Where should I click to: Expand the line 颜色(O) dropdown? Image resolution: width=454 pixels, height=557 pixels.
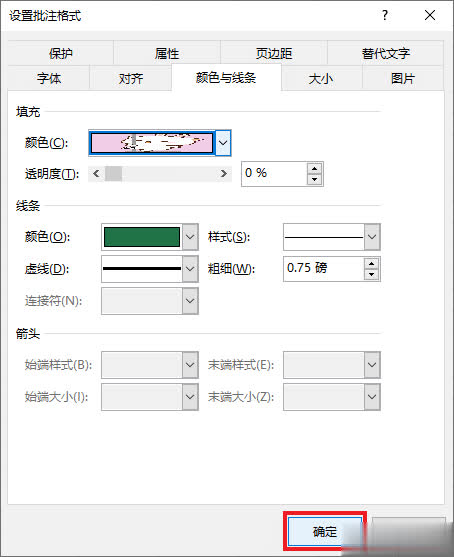[190, 237]
